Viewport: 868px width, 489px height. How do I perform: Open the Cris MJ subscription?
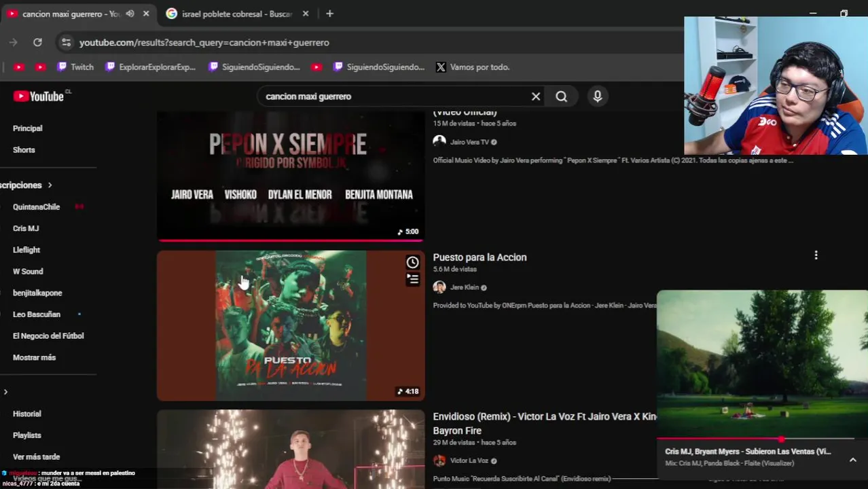pos(26,228)
